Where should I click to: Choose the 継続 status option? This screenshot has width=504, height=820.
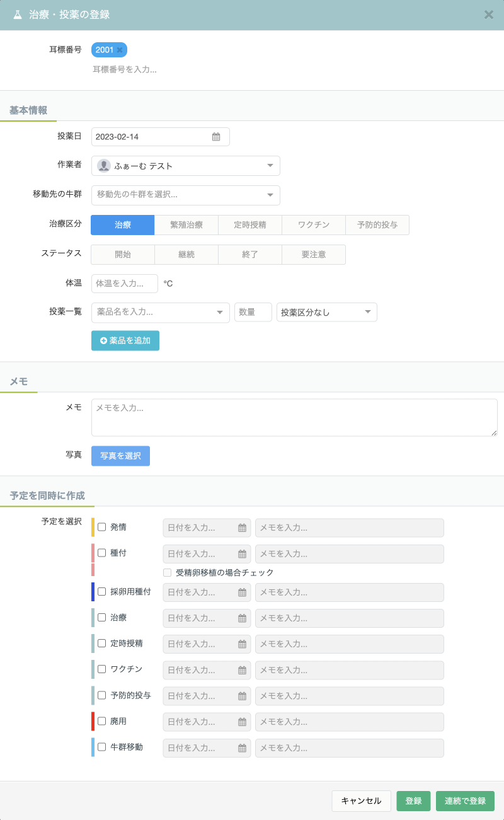[x=186, y=255]
